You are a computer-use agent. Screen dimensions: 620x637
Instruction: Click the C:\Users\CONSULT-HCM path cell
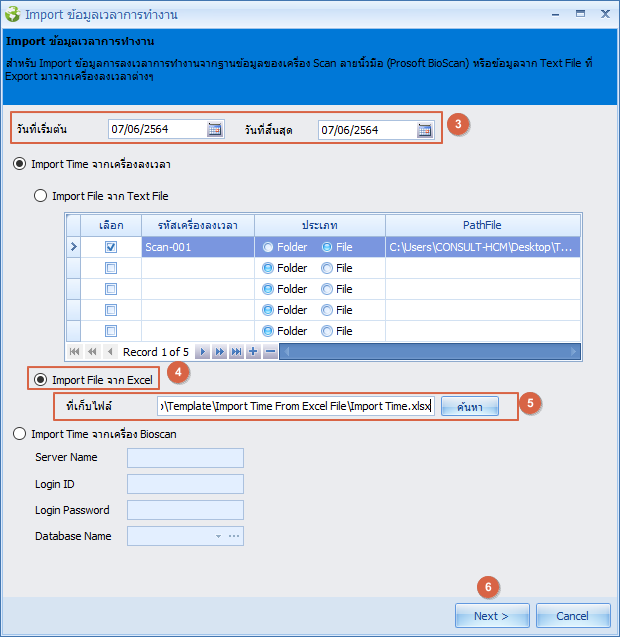coord(483,247)
